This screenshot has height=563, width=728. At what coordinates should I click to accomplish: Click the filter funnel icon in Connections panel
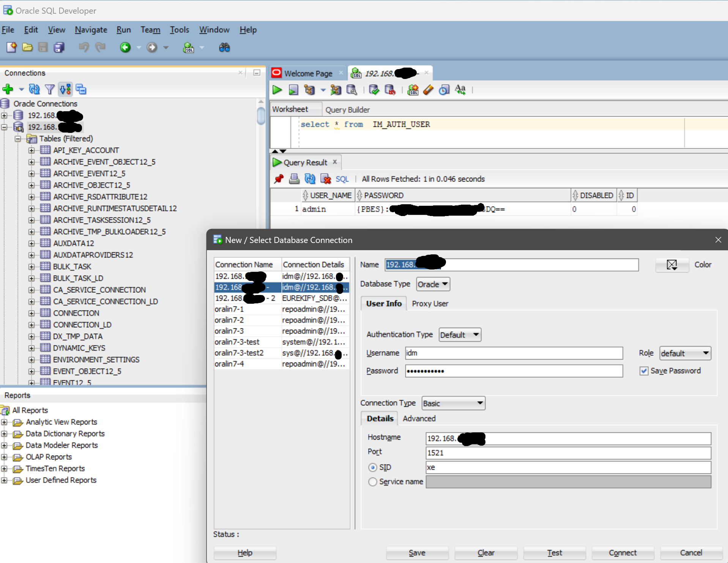tap(50, 89)
